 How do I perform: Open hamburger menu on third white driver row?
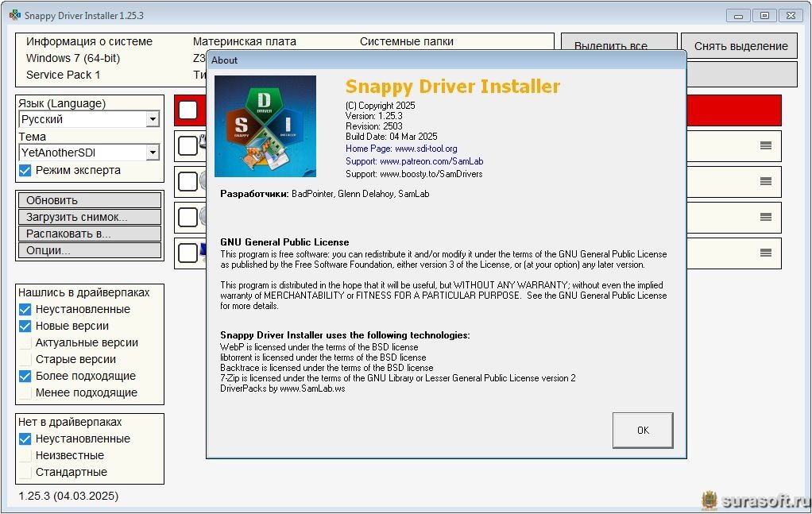tap(765, 217)
